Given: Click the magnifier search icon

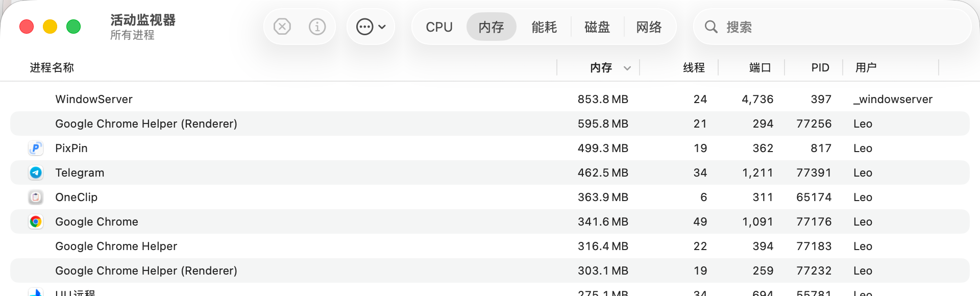Looking at the screenshot, I should point(711,27).
